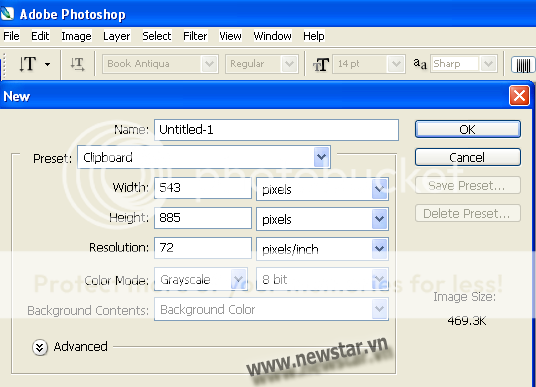
Task: Close the New dialog
Action: point(519,96)
